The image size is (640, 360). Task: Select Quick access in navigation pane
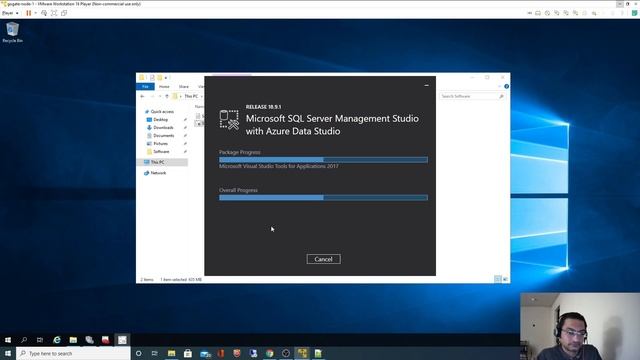coord(162,111)
